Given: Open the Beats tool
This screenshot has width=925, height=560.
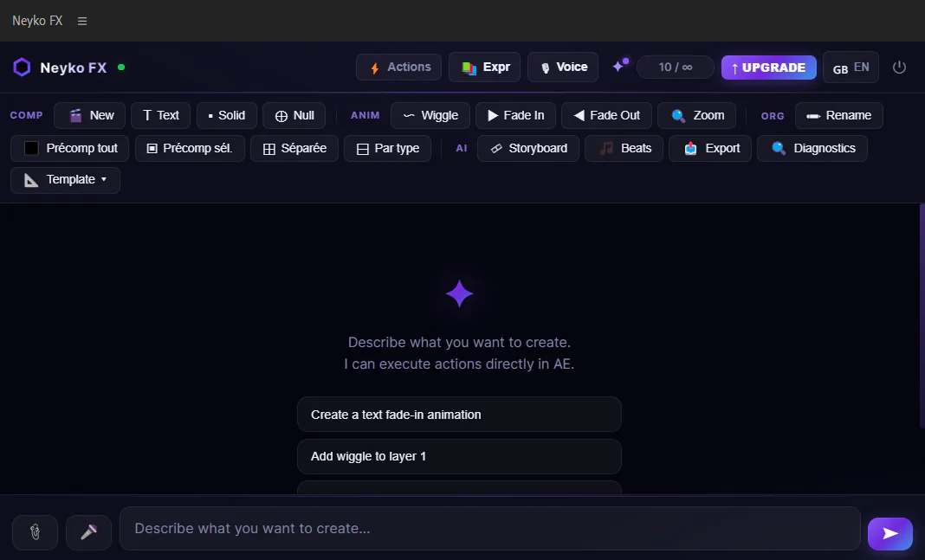Looking at the screenshot, I should (624, 149).
